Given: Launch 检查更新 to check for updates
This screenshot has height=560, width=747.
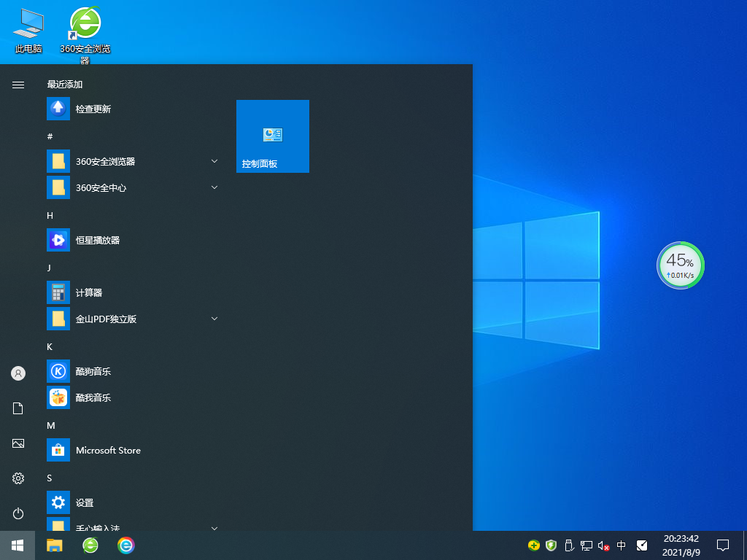Looking at the screenshot, I should pyautogui.click(x=94, y=109).
